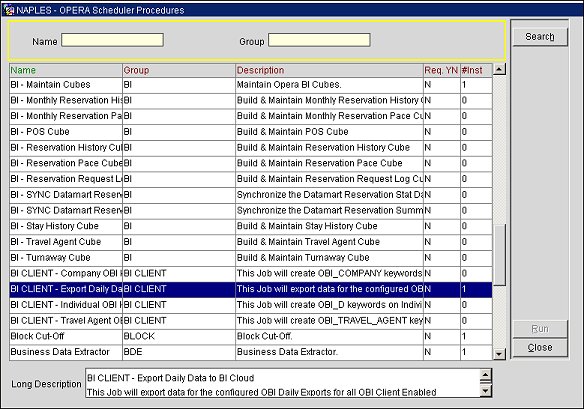Click #Inst value for Business Data Extractor
Screen dimensions: 584x409
coord(476,352)
